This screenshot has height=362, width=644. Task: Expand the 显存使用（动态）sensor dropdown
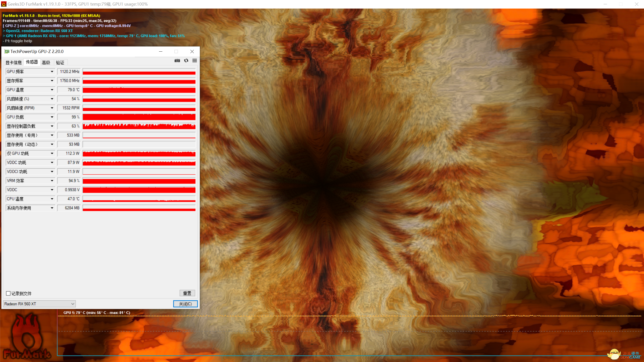[52, 144]
